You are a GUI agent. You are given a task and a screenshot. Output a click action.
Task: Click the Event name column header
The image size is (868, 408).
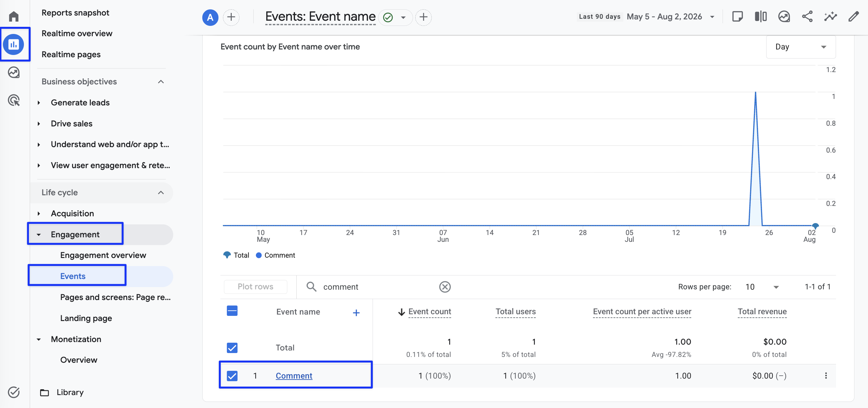coord(298,312)
